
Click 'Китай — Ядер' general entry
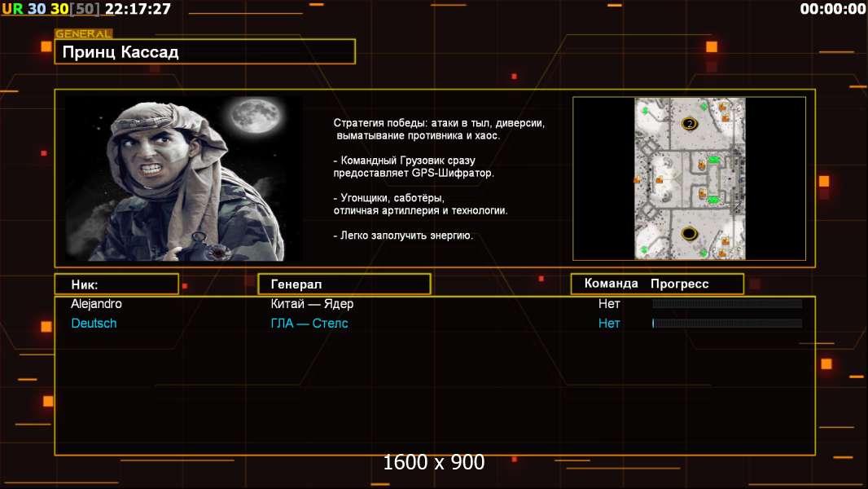coord(312,303)
